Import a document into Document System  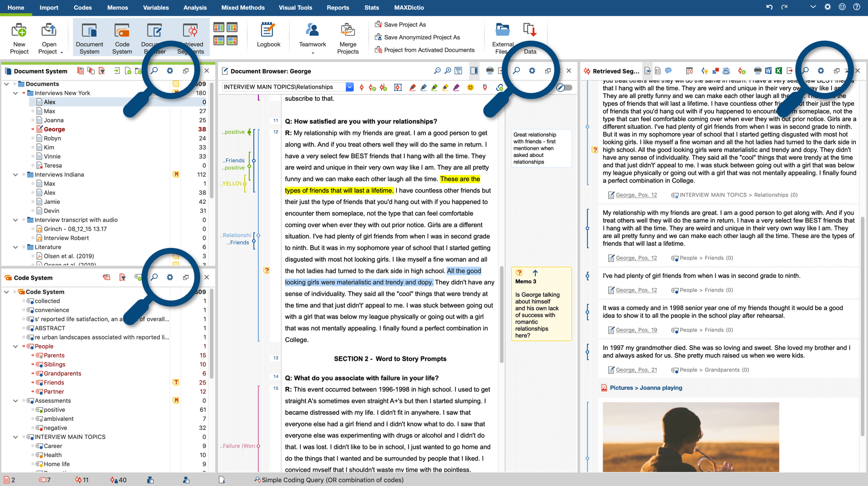[x=117, y=71]
